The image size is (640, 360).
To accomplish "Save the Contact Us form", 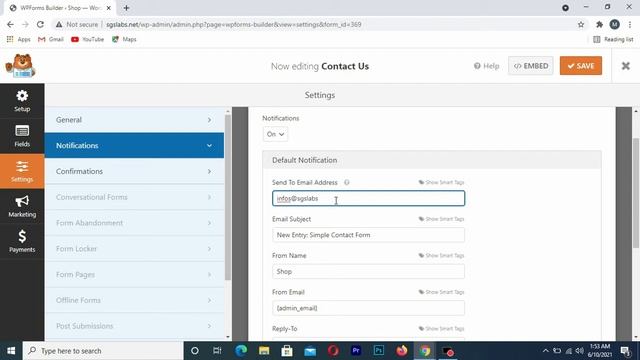I will click(x=581, y=66).
